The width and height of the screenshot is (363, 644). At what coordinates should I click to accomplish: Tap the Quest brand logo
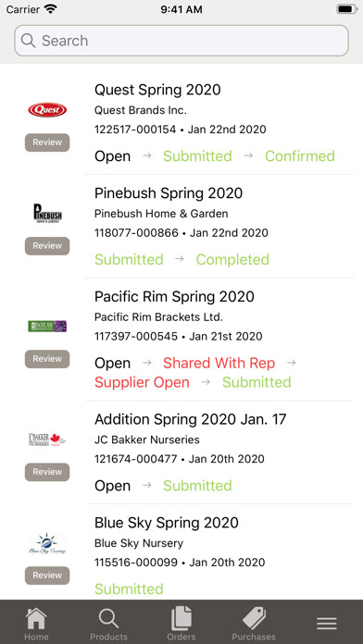point(47,110)
